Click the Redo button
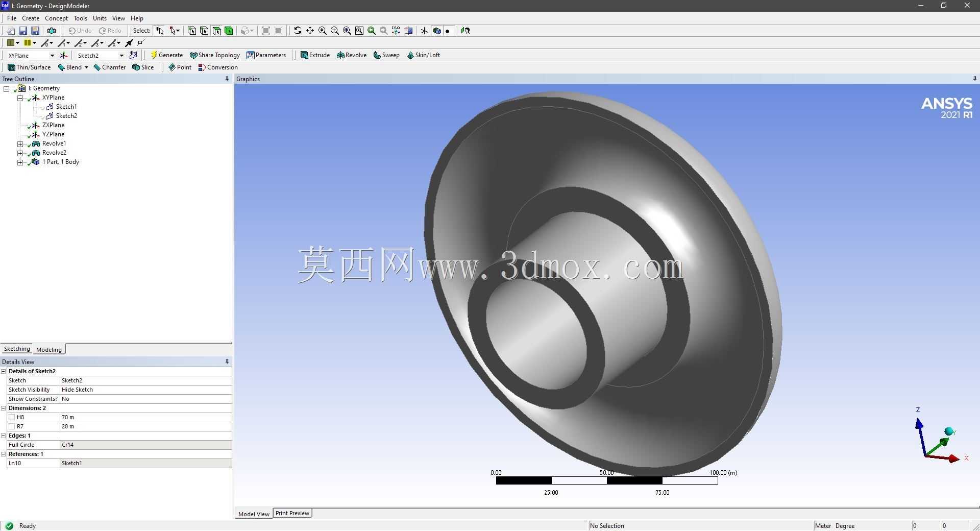980x531 pixels. [x=110, y=31]
